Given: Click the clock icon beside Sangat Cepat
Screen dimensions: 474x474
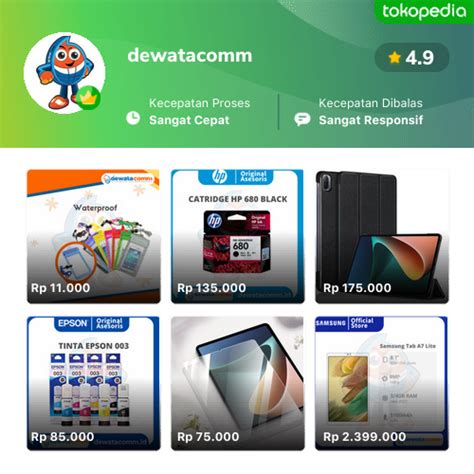Looking at the screenshot, I should point(133,118).
